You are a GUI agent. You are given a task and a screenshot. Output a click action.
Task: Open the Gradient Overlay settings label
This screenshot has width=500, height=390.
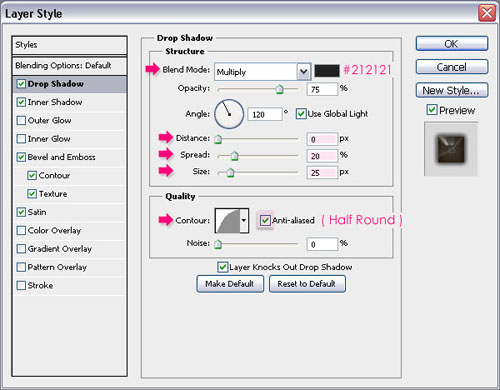tap(60, 249)
